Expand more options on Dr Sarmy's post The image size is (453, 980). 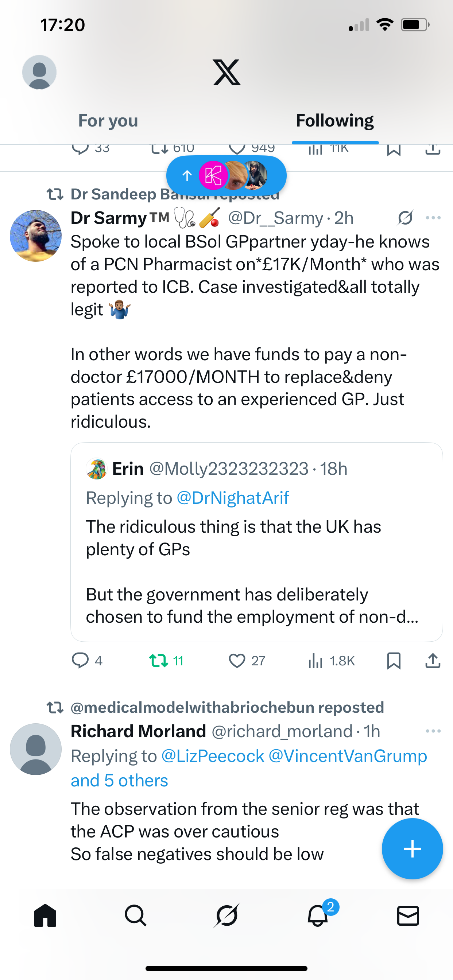tap(433, 218)
